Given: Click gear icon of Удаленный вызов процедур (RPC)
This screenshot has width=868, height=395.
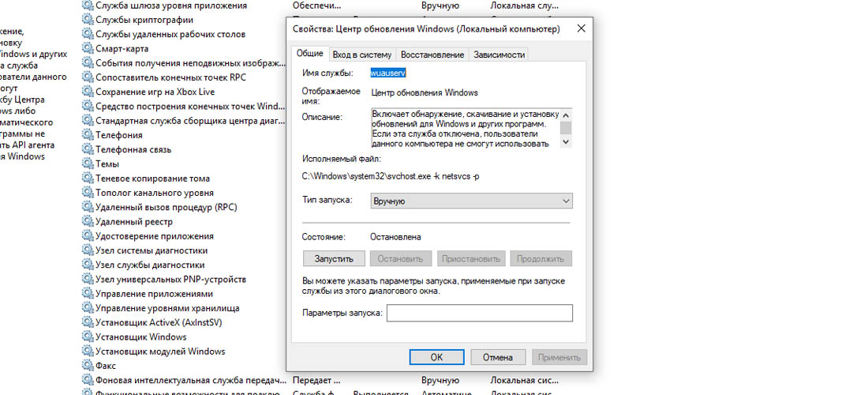Looking at the screenshot, I should (x=88, y=207).
